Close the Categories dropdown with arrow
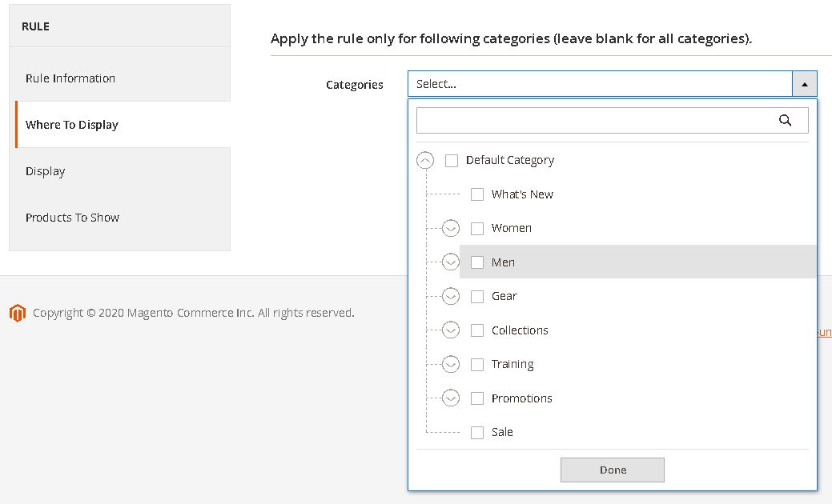 coord(804,84)
